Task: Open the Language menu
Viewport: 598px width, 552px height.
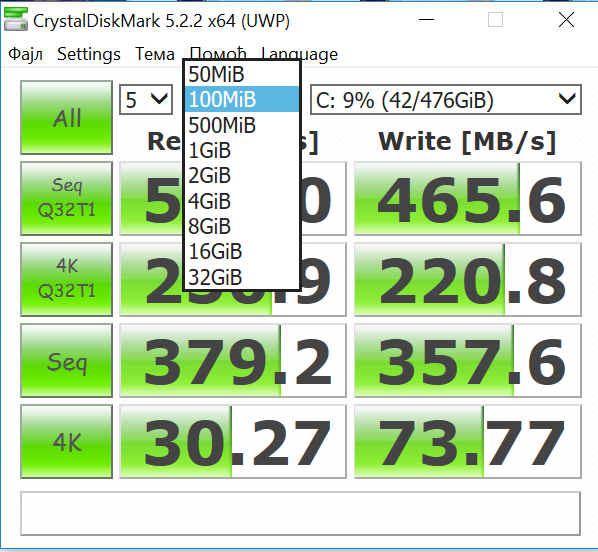Action: click(300, 54)
